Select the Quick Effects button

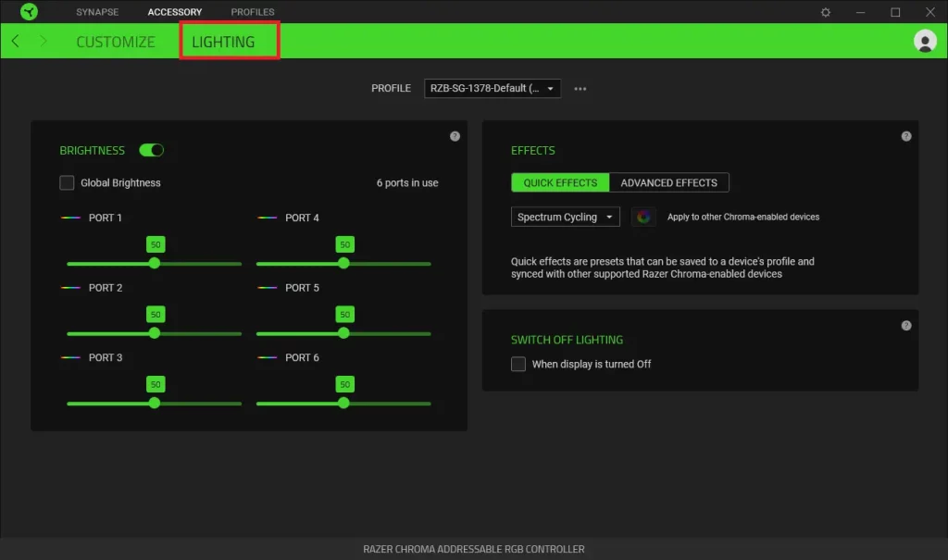coord(560,182)
